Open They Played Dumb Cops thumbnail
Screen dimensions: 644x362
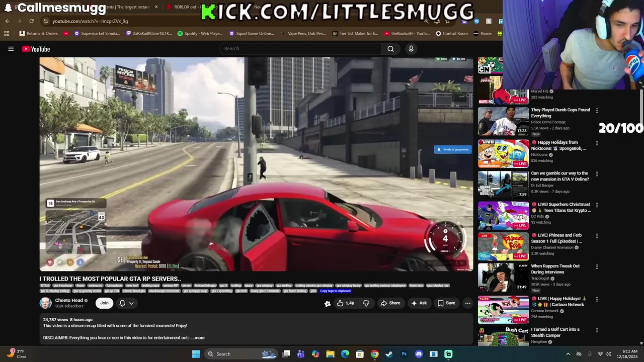click(x=503, y=121)
